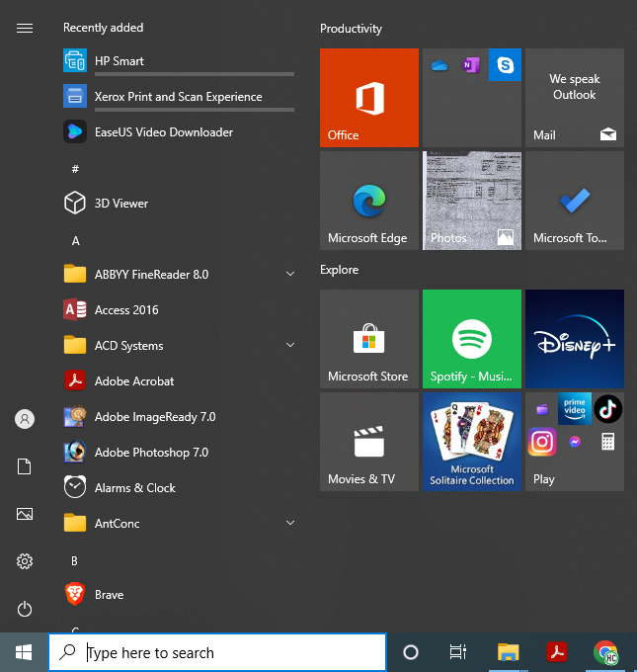637x672 pixels.
Task: Open the Microsoft Store tile
Action: tap(369, 339)
